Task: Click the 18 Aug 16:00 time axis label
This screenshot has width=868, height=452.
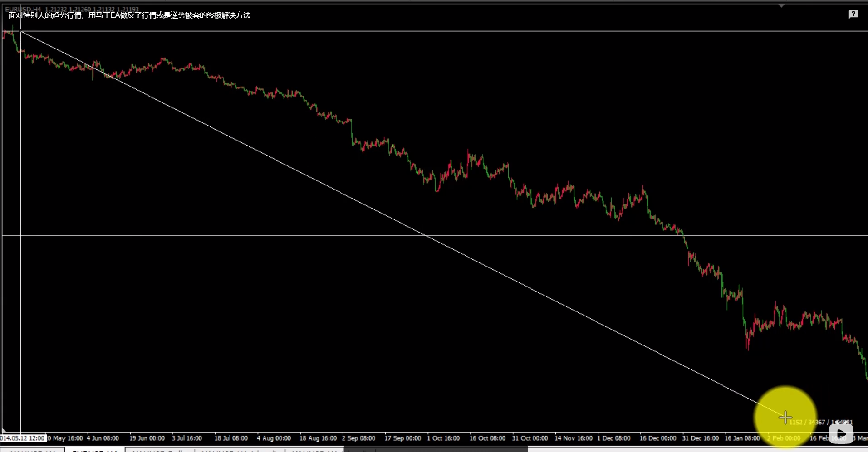Action: (x=318, y=438)
